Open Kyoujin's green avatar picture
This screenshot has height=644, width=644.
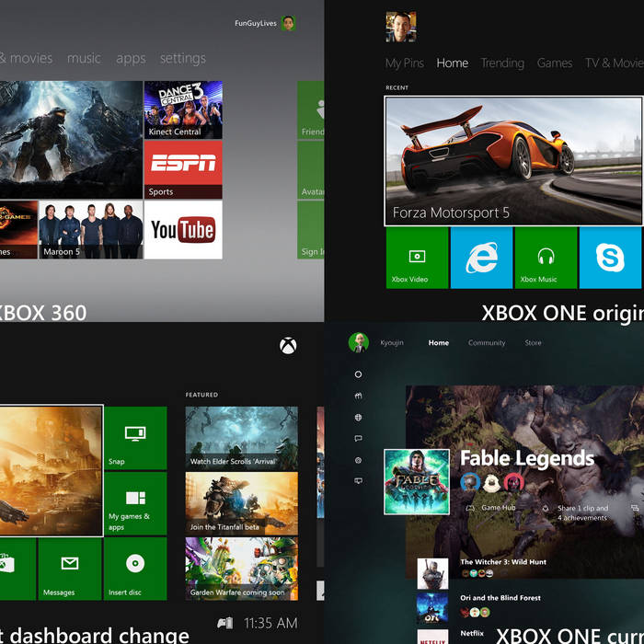pos(359,342)
